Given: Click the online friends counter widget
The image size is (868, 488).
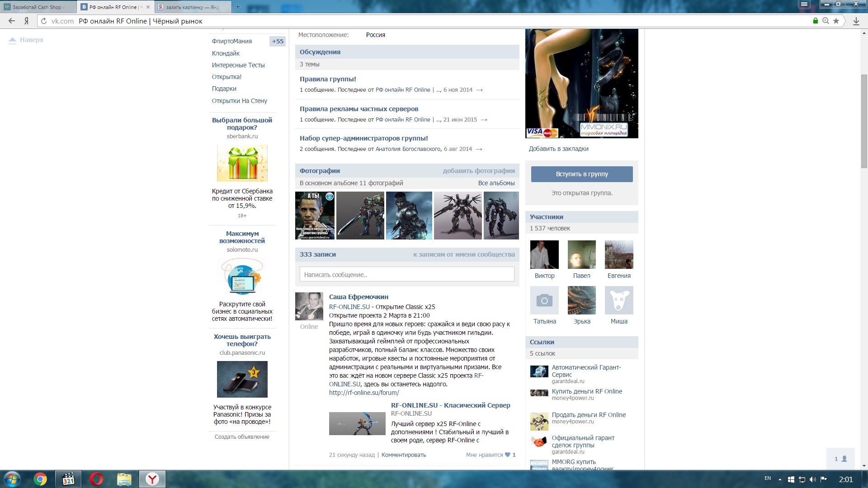Looking at the screenshot, I should (840, 459).
